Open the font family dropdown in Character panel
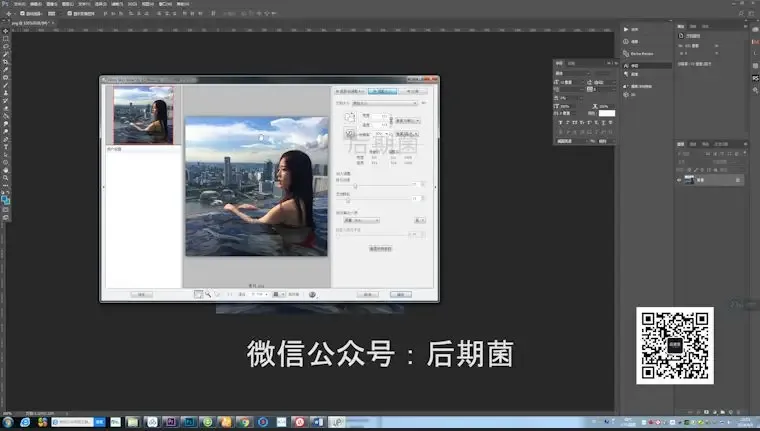This screenshot has height=431, width=760. coord(573,73)
